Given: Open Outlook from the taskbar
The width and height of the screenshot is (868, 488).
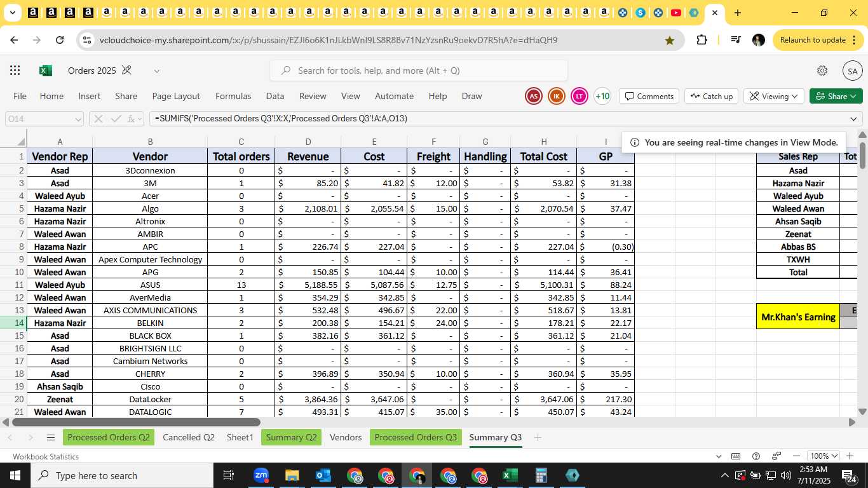Looking at the screenshot, I should tap(323, 475).
